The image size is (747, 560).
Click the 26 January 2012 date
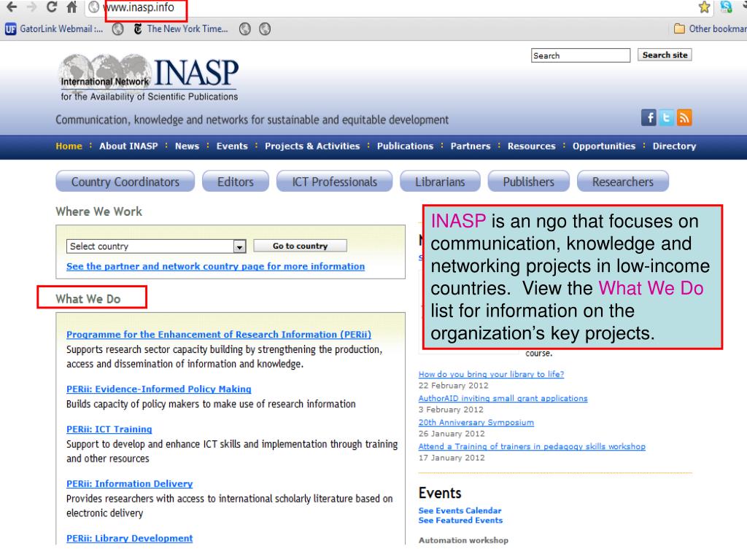pyautogui.click(x=451, y=433)
